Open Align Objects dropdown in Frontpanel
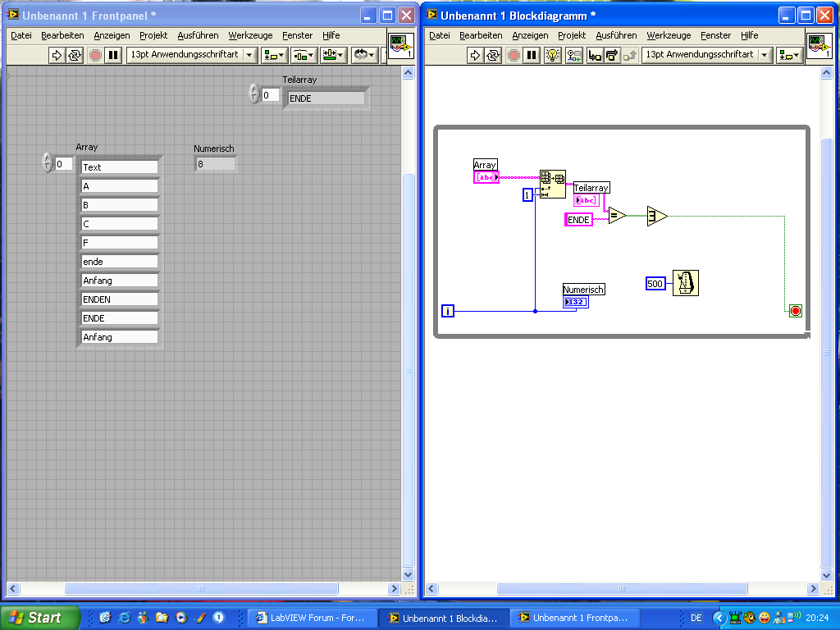The width and height of the screenshot is (840, 630). coord(274,55)
